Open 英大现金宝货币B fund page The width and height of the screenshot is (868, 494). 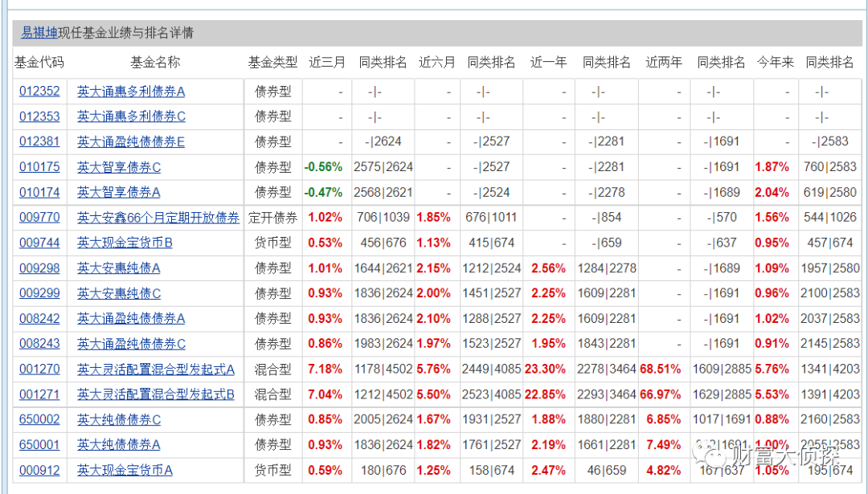coord(125,243)
